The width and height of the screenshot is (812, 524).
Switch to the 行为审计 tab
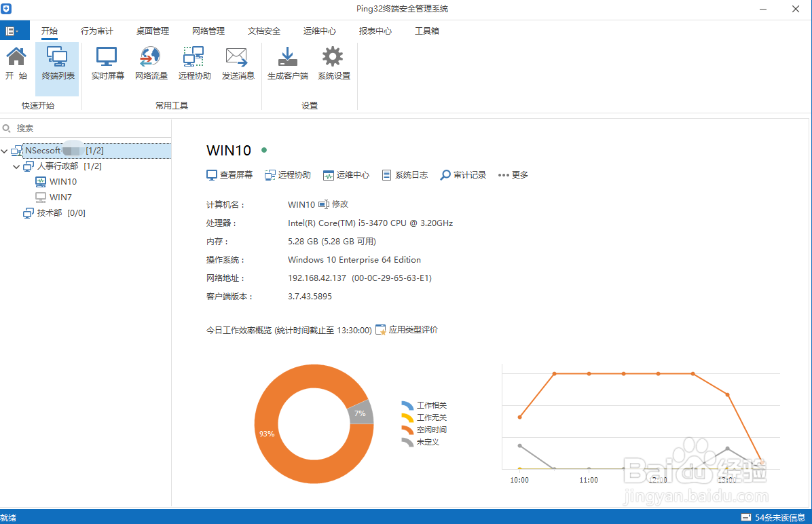[x=96, y=31]
